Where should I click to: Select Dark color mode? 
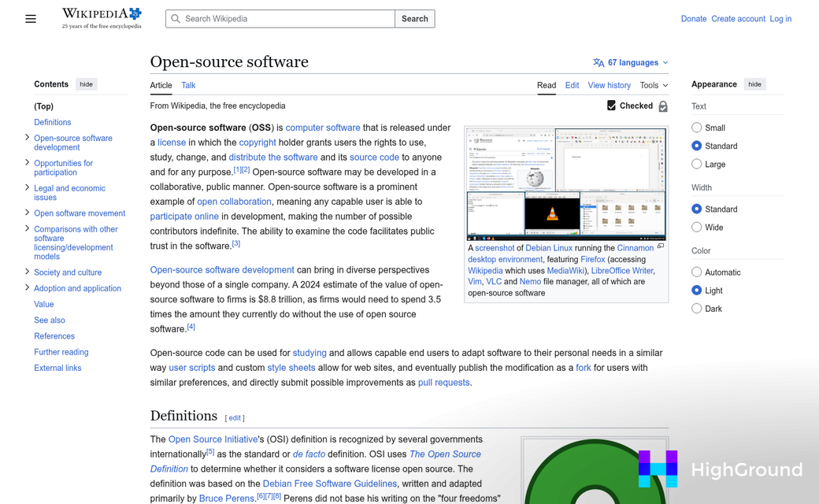696,309
